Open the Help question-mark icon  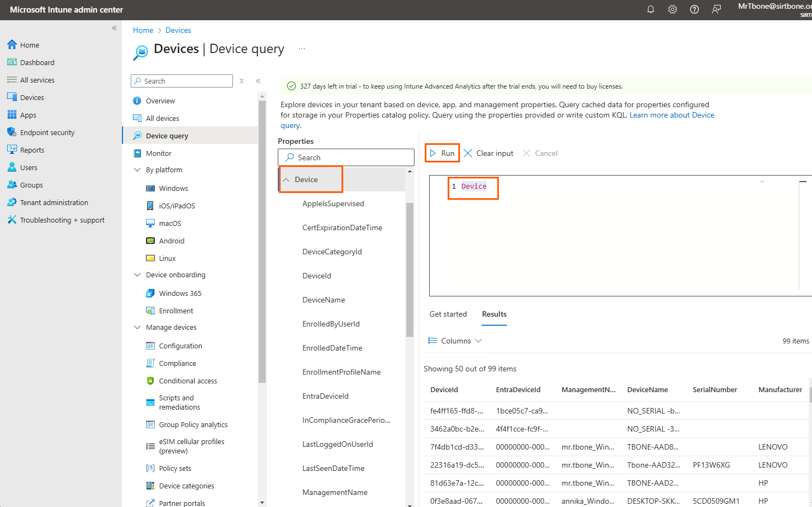(694, 9)
